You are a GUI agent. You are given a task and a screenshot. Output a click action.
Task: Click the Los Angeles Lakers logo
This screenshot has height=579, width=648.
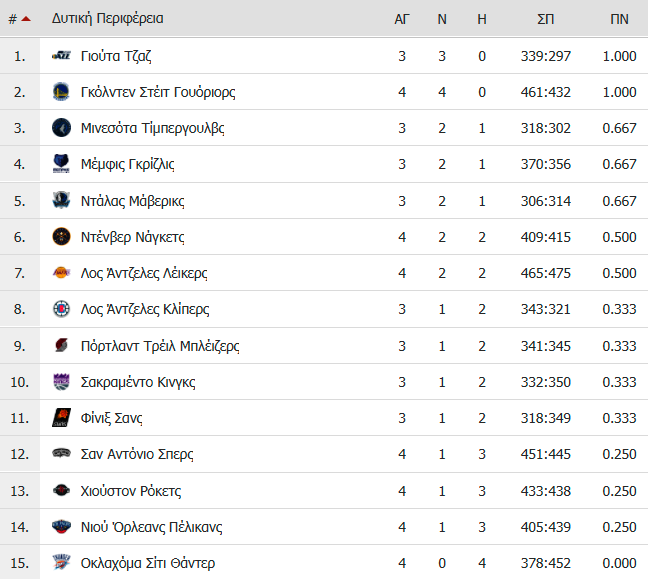tap(61, 273)
